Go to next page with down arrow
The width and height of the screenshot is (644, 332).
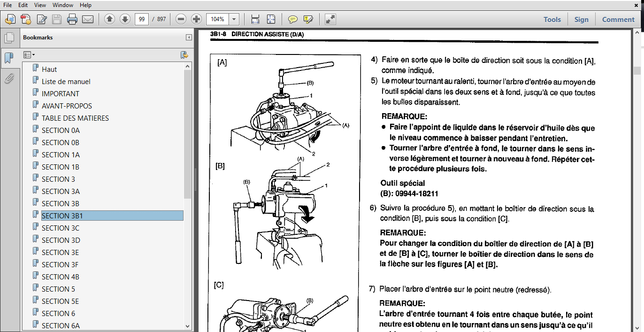click(x=124, y=19)
